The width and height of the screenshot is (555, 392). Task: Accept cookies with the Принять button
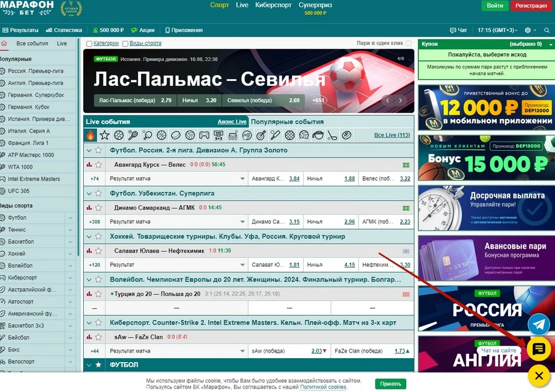(x=390, y=384)
